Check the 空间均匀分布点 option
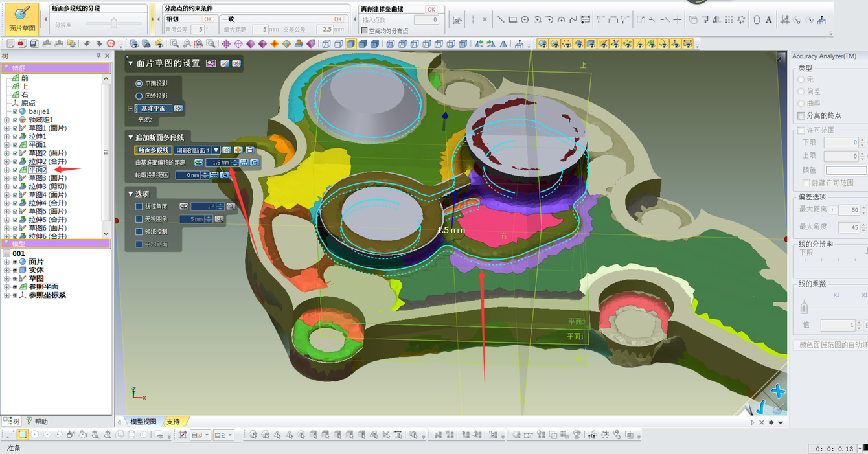Screen dimensions: 868x454 tap(364, 30)
